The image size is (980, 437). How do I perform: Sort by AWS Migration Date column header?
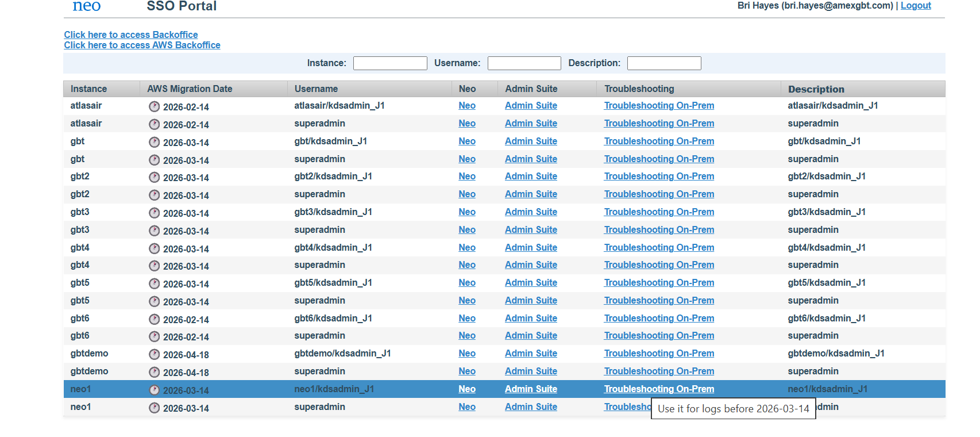click(214, 89)
